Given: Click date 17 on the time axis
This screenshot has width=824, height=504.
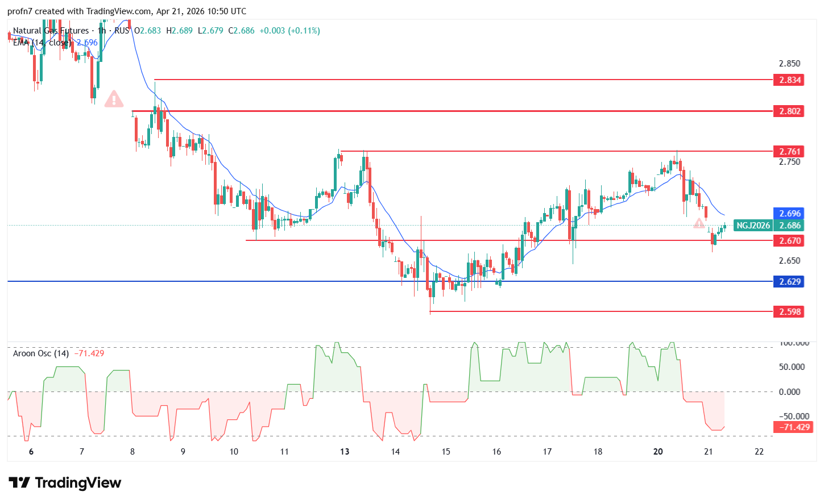Looking at the screenshot, I should 547,452.
